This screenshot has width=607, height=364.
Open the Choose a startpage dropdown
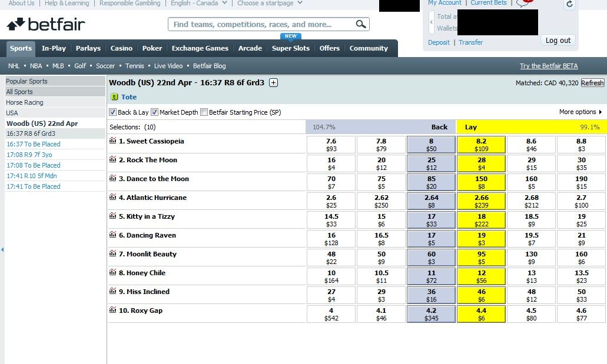click(270, 3)
